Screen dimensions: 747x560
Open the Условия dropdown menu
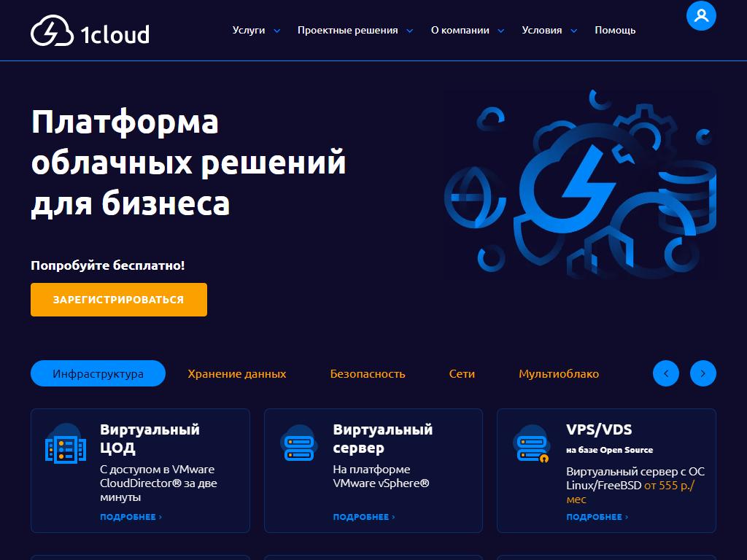point(549,31)
